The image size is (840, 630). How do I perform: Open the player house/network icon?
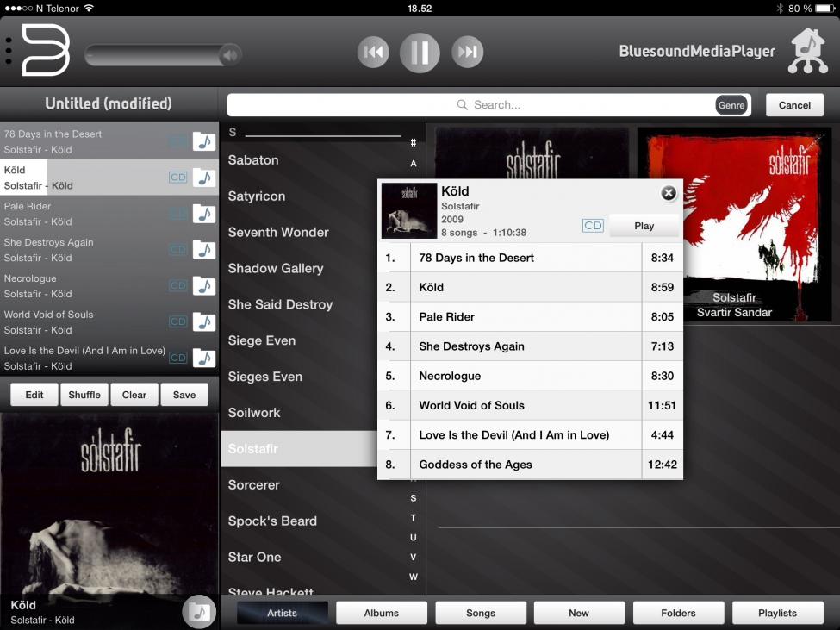(808, 51)
